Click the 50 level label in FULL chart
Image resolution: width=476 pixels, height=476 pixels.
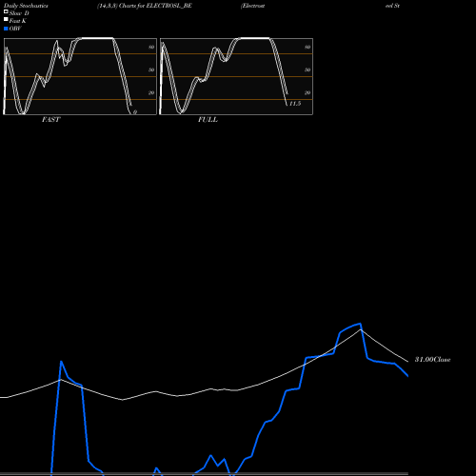pyautogui.click(x=307, y=69)
